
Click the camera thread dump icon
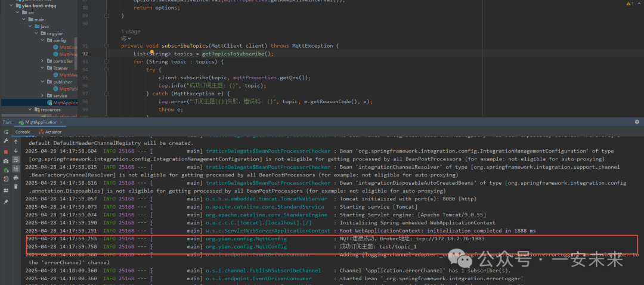pos(5,161)
